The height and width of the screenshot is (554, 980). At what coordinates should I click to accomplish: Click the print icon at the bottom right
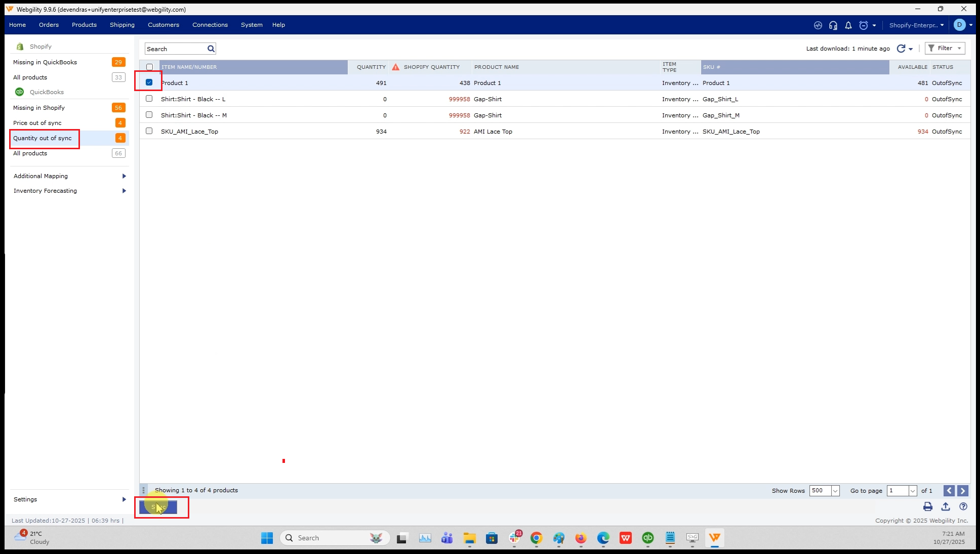pyautogui.click(x=928, y=506)
